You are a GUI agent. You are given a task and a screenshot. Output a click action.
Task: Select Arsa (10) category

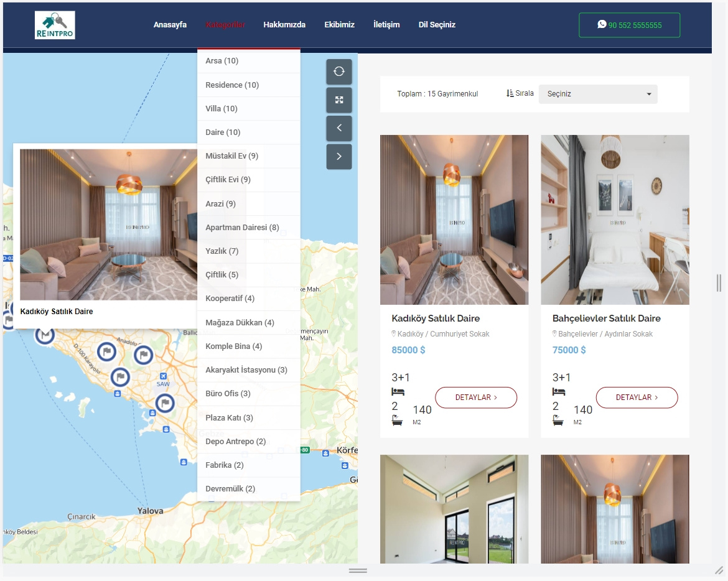coord(249,61)
